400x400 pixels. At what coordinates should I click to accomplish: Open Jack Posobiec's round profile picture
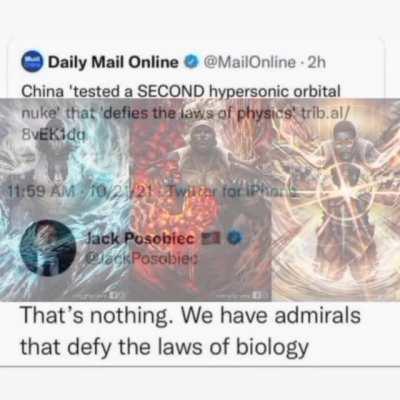pyautogui.click(x=48, y=248)
